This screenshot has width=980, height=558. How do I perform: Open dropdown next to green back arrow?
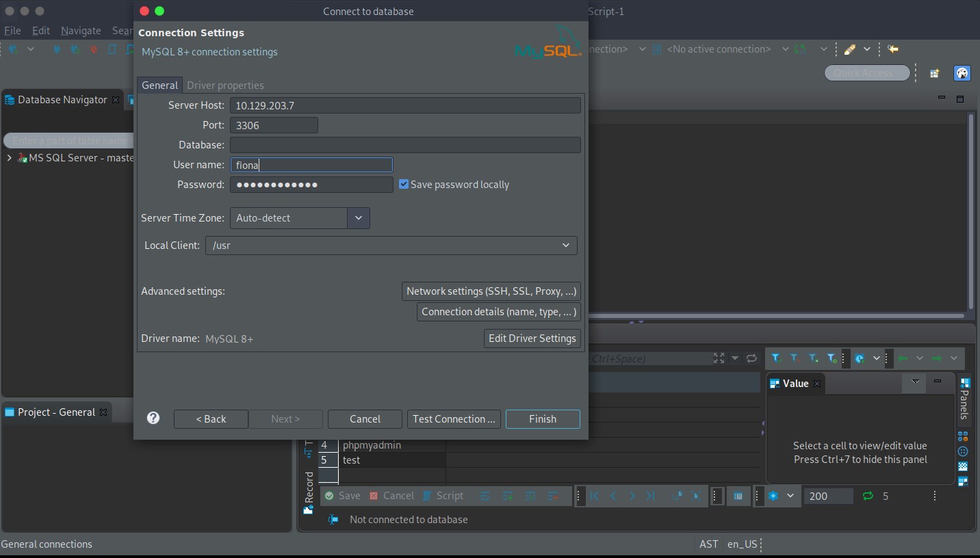tap(919, 358)
